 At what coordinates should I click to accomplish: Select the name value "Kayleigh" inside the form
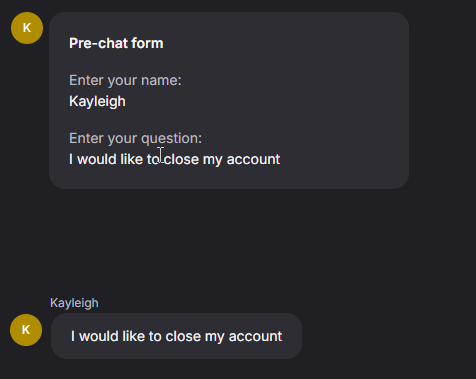point(97,101)
